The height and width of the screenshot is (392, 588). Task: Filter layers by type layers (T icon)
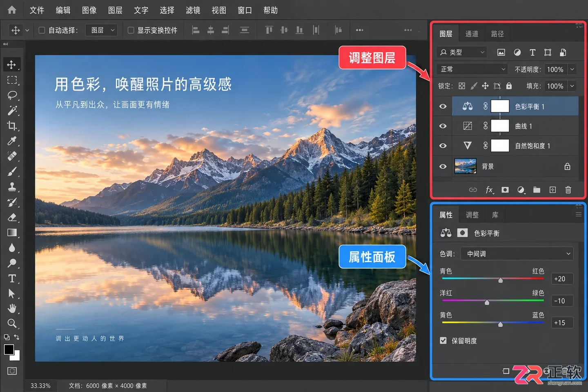pos(532,52)
